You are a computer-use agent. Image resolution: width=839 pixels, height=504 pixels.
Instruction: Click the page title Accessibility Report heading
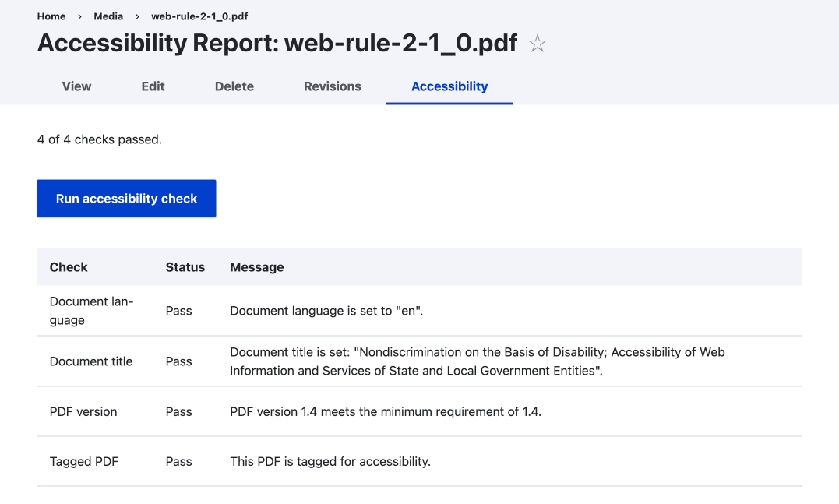point(277,43)
